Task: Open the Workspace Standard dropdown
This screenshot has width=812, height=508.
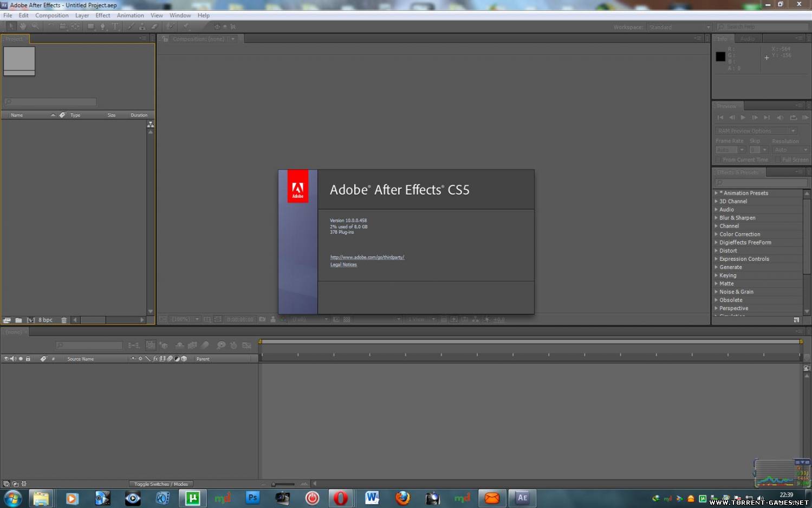Action: pyautogui.click(x=679, y=27)
